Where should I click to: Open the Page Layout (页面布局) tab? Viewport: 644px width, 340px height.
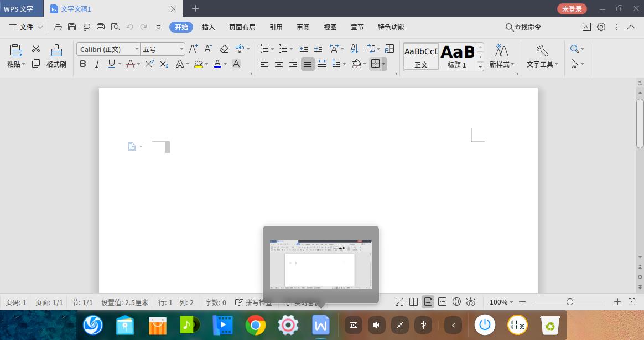tap(242, 27)
